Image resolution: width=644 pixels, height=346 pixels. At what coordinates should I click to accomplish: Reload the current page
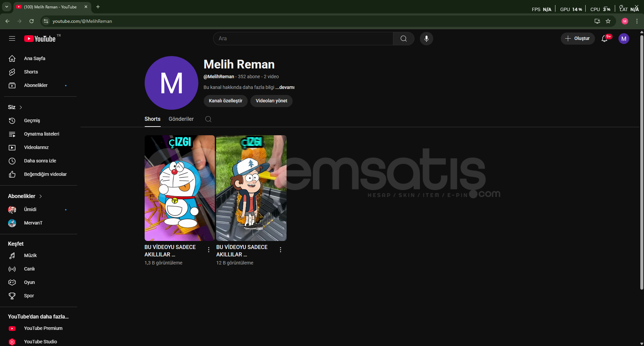32,21
